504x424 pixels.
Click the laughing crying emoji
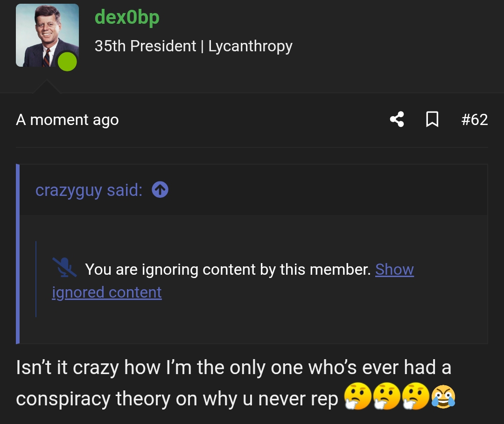(443, 396)
